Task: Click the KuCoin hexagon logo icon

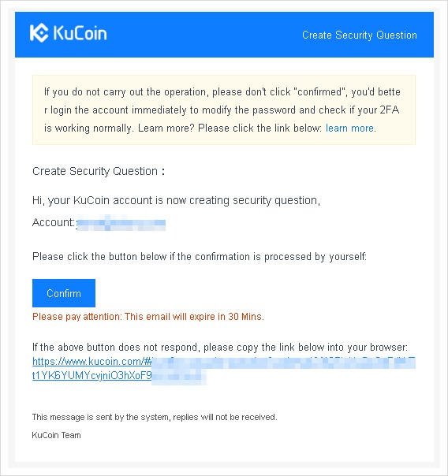Action: point(39,33)
